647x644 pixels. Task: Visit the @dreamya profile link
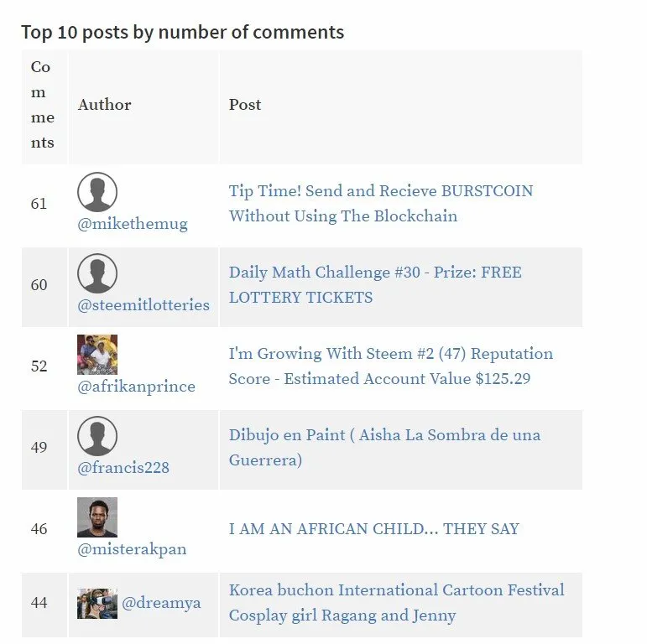[x=161, y=603]
